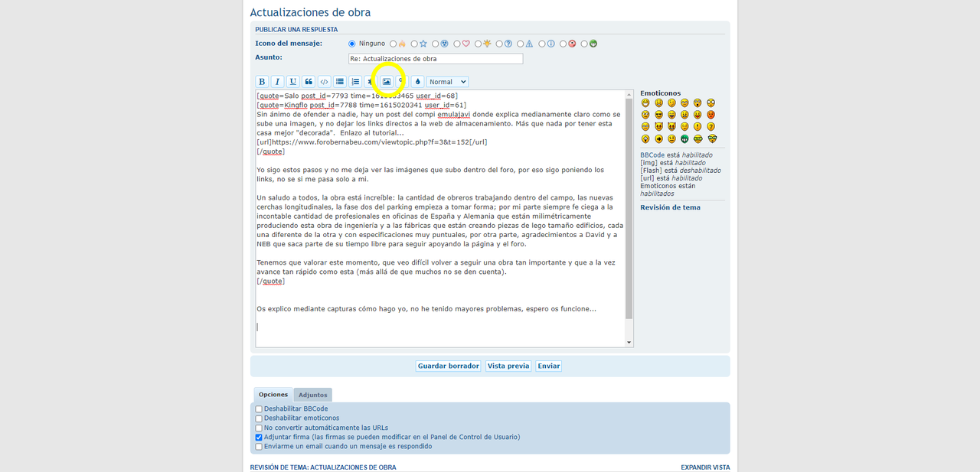Screen dimensions: 980x472
Task: Insert the tongue-out razz emoticon
Action: [x=697, y=115]
